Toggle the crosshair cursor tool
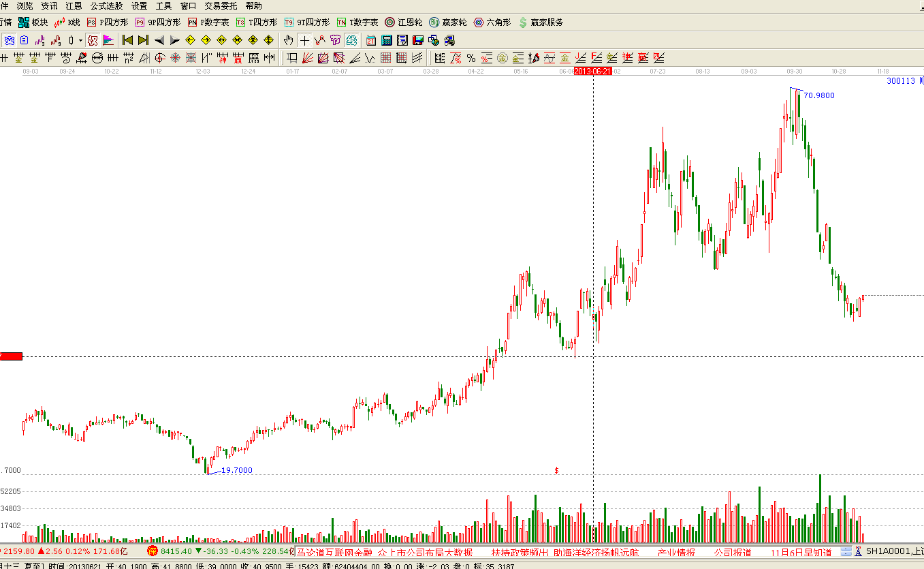This screenshot has width=924, height=569. click(x=304, y=40)
